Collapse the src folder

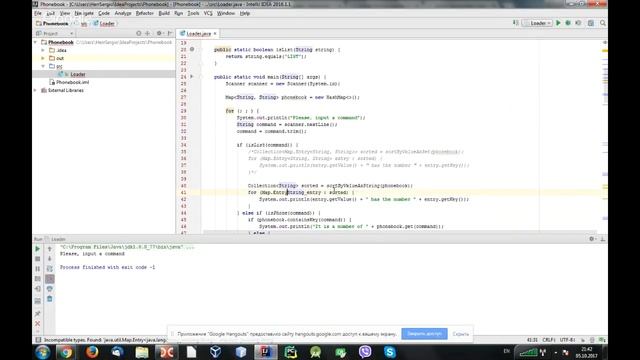tap(43, 66)
